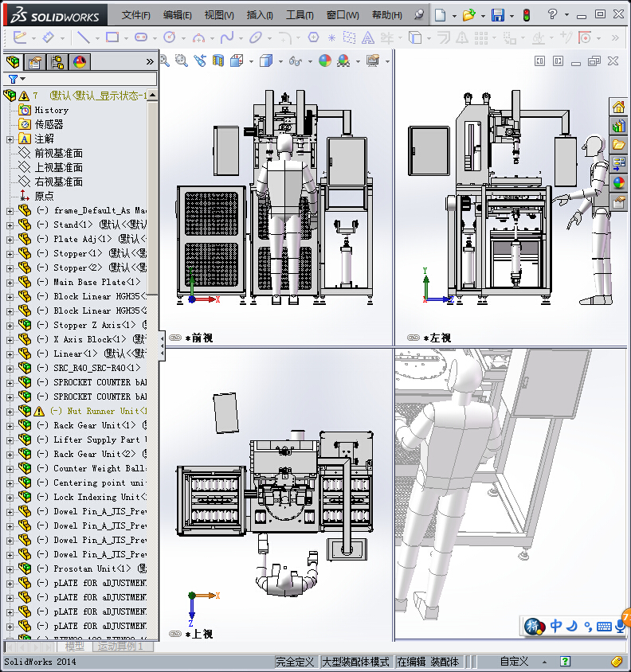Open Hide/Show Items dropdown arrow
The width and height of the screenshot is (631, 672).
[x=310, y=62]
